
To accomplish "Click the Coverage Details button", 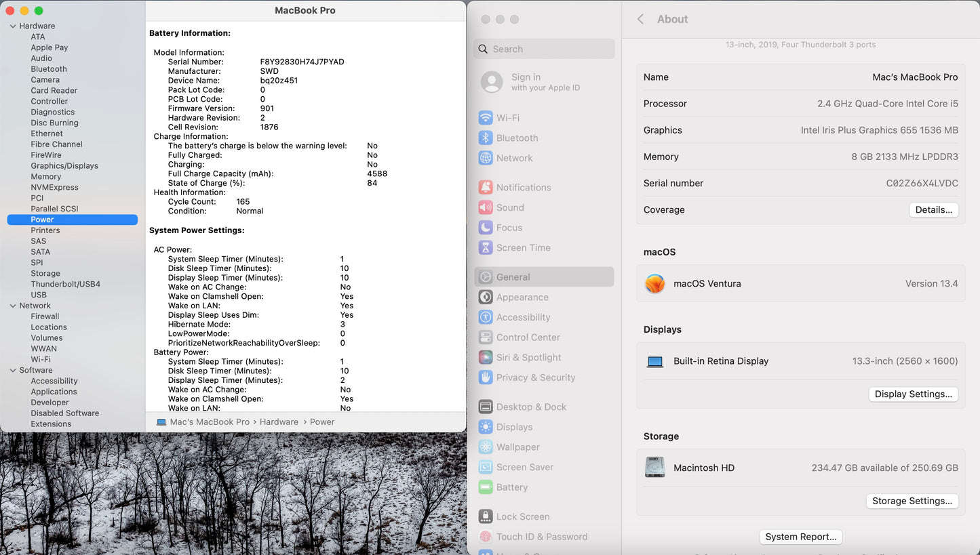I will tap(933, 210).
